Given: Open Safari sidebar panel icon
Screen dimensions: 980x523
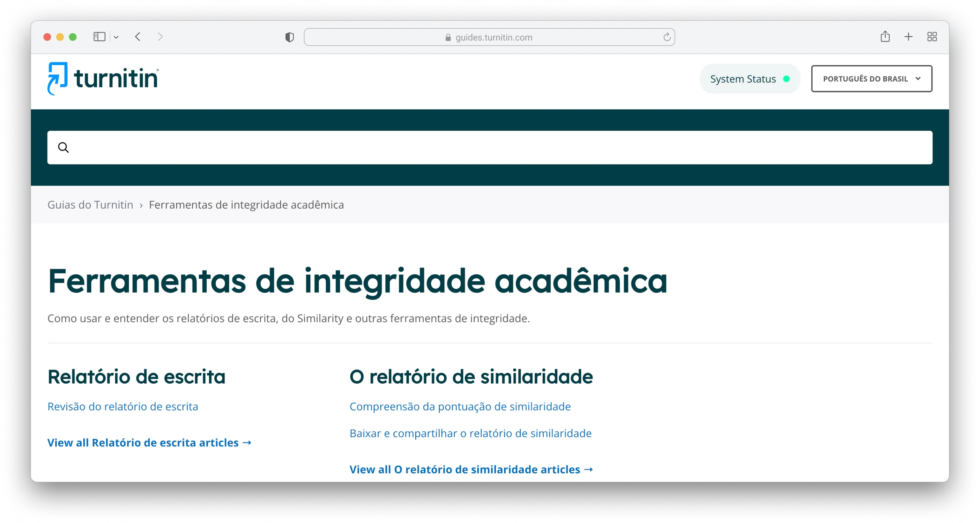Looking at the screenshot, I should (99, 37).
